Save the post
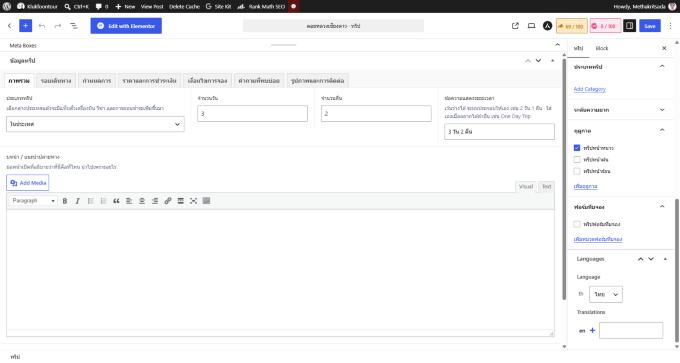This screenshot has width=680, height=363. point(650,26)
